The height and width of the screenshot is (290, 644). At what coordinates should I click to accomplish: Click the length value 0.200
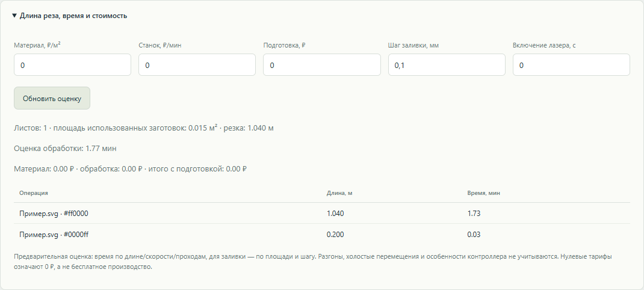click(335, 235)
